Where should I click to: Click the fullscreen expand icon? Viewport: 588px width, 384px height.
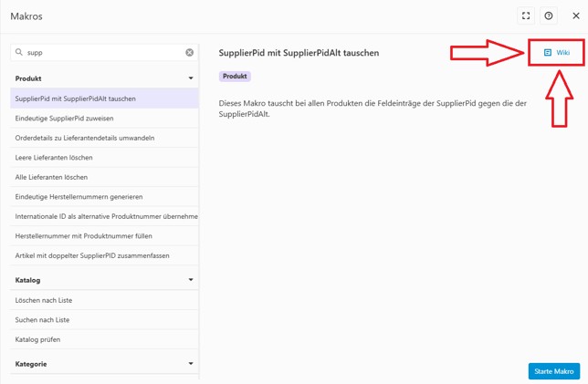(526, 16)
